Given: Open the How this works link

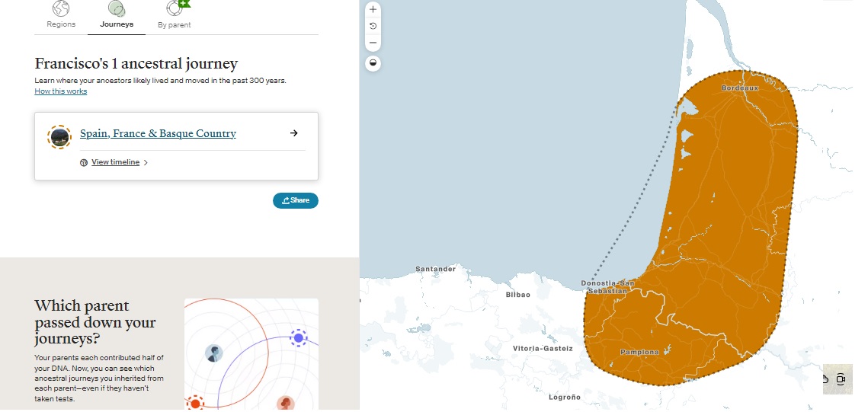Looking at the screenshot, I should point(61,91).
